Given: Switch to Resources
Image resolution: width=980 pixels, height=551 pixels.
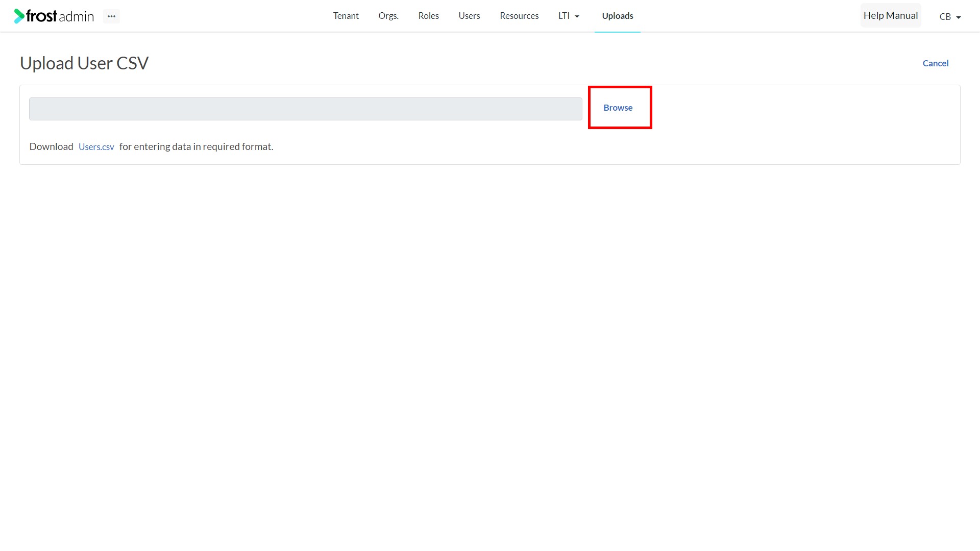Looking at the screenshot, I should click(x=519, y=16).
